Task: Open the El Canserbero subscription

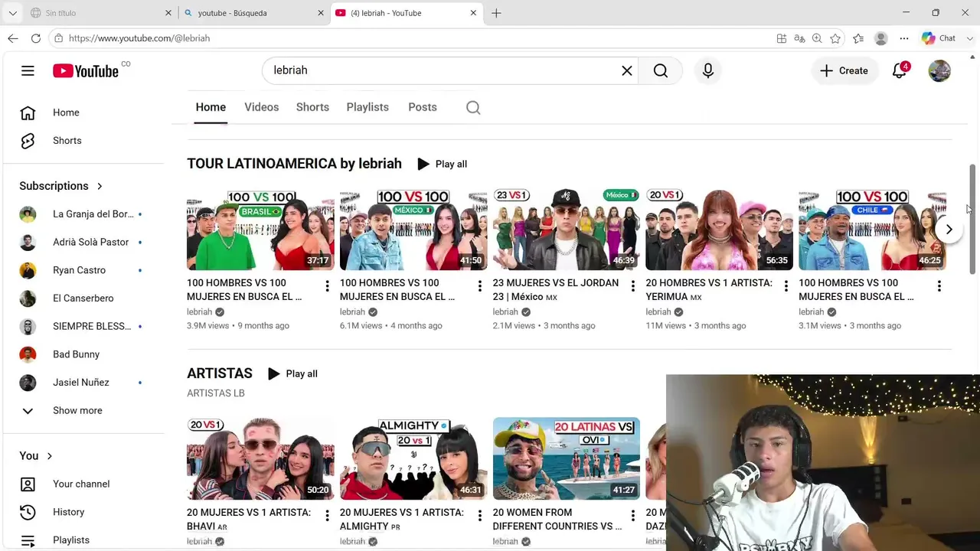Action: (84, 298)
